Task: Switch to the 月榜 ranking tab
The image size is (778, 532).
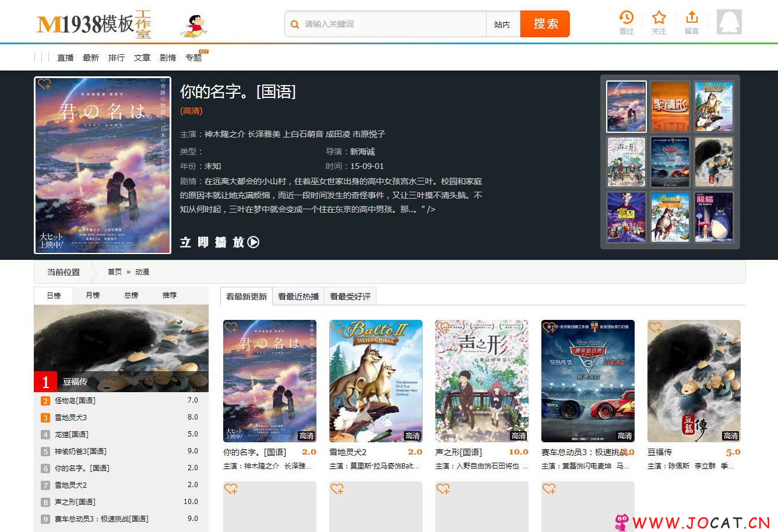Action: click(93, 295)
